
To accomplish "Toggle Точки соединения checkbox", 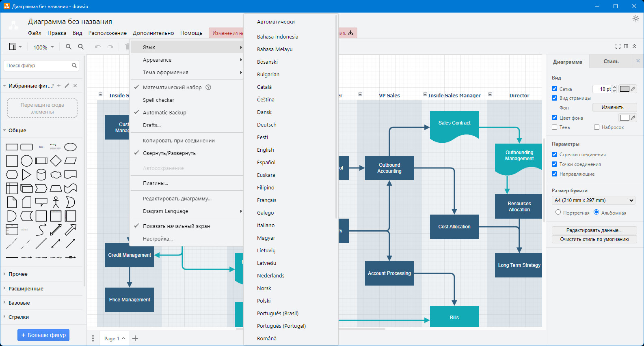I will pyautogui.click(x=554, y=164).
